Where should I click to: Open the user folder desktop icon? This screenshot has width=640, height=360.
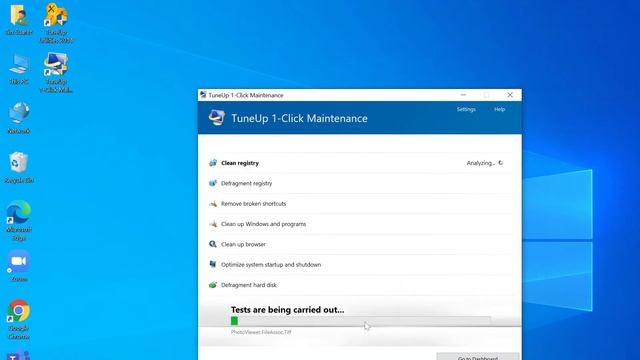pos(19,20)
